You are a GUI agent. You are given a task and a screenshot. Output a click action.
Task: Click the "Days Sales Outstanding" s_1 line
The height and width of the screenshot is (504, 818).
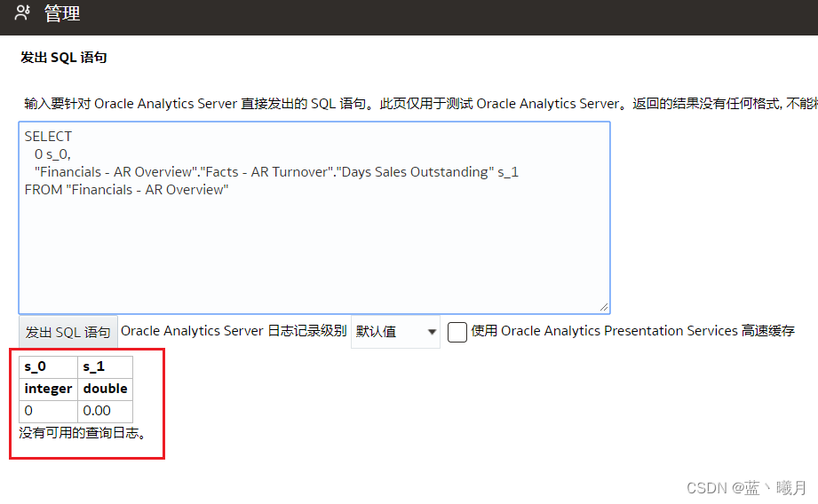(276, 172)
